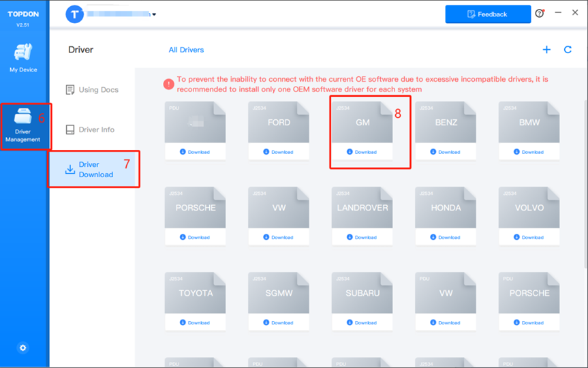Viewport: 588px width, 368px height.
Task: Open help via the question mark icon
Action: [540, 14]
